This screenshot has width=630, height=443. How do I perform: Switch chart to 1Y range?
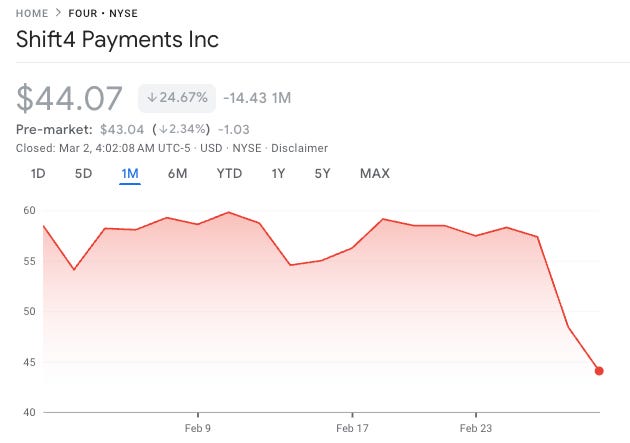278,174
